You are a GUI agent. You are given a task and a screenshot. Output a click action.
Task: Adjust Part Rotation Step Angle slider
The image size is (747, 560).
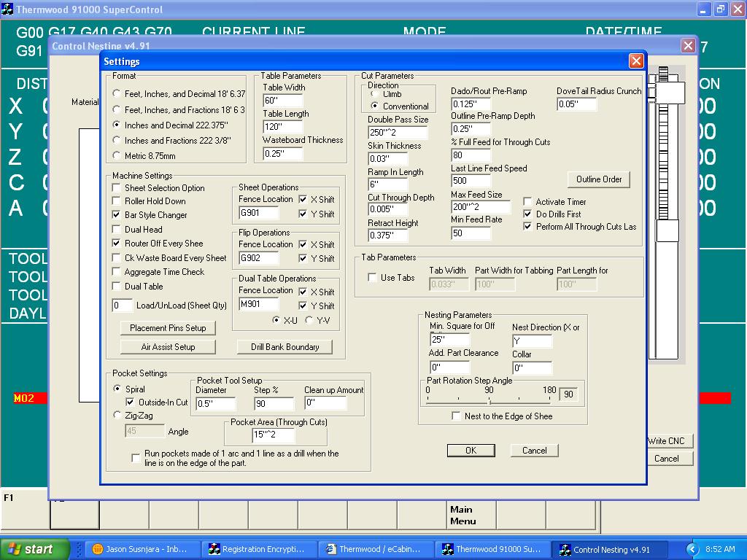489,402
